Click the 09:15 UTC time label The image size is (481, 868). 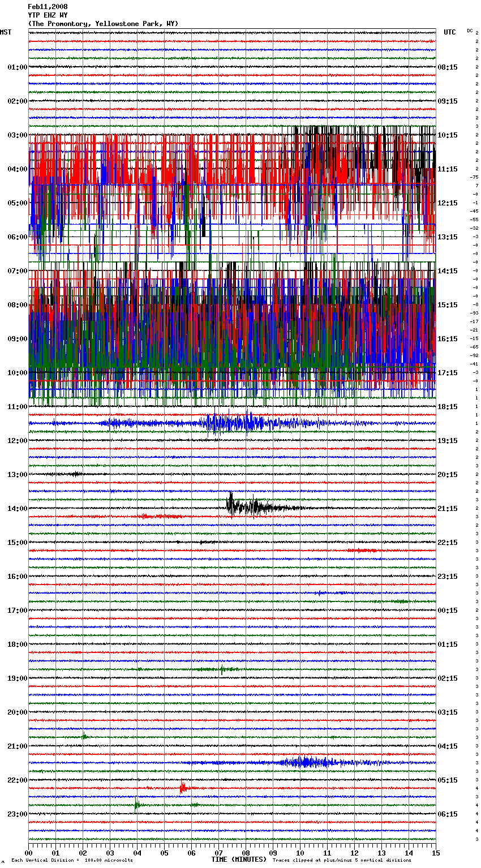click(x=448, y=101)
